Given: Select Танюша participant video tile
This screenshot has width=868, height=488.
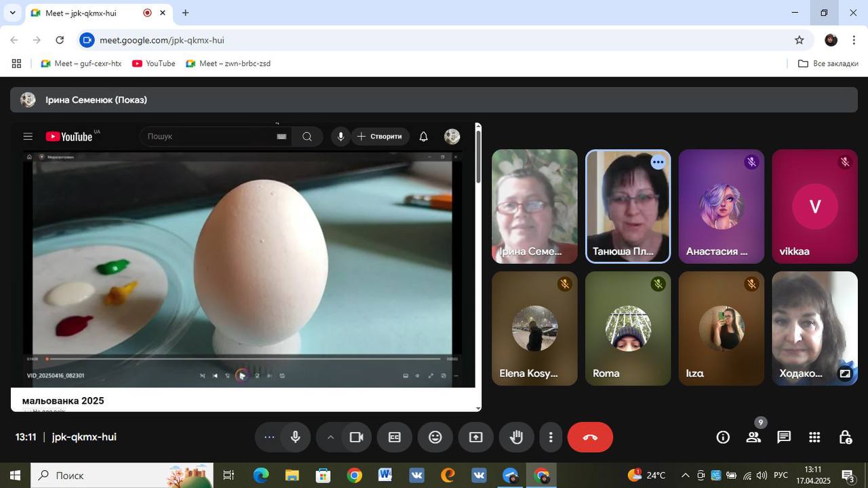Looking at the screenshot, I should (x=628, y=206).
